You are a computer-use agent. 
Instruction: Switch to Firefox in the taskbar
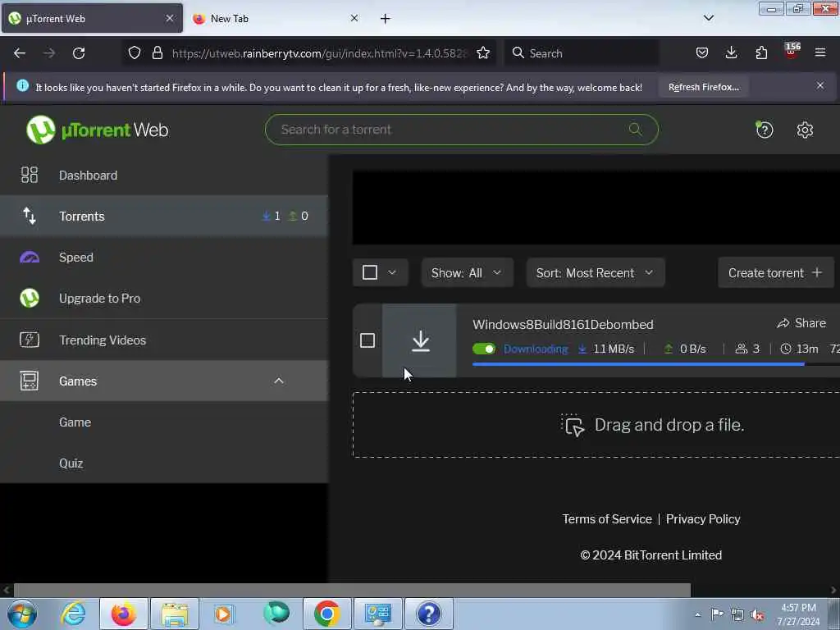[123, 614]
